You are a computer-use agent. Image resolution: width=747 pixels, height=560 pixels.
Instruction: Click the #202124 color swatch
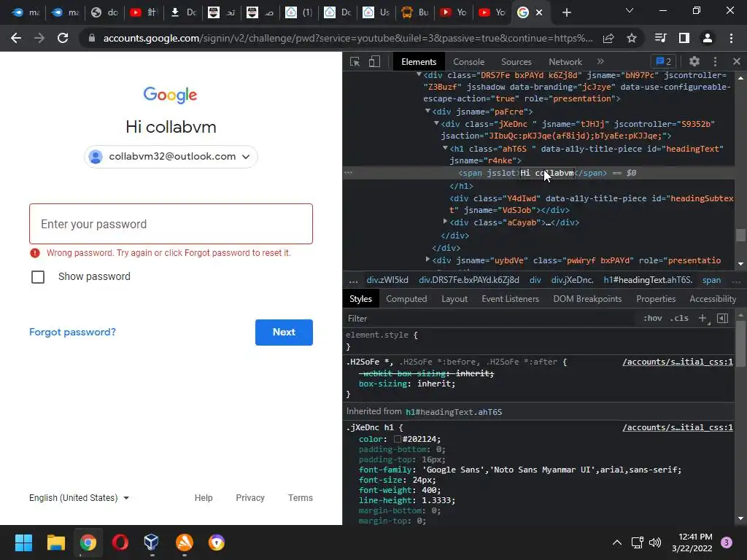398,439
